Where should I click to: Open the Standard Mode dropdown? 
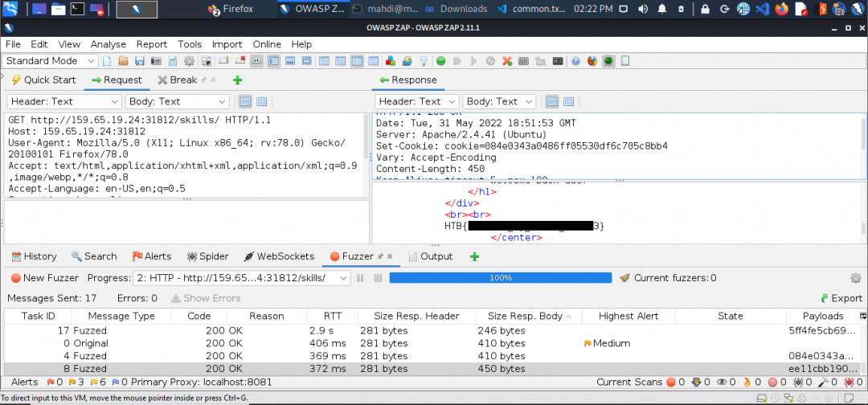50,61
